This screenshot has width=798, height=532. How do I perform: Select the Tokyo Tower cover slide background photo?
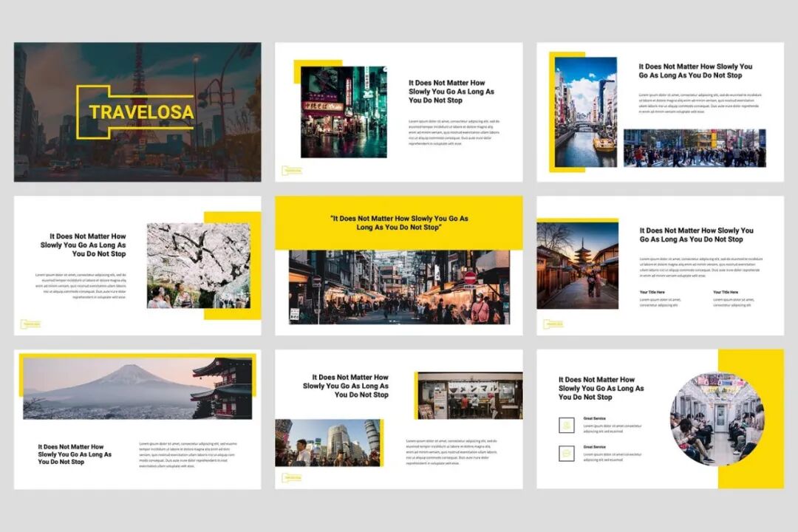coord(137,112)
